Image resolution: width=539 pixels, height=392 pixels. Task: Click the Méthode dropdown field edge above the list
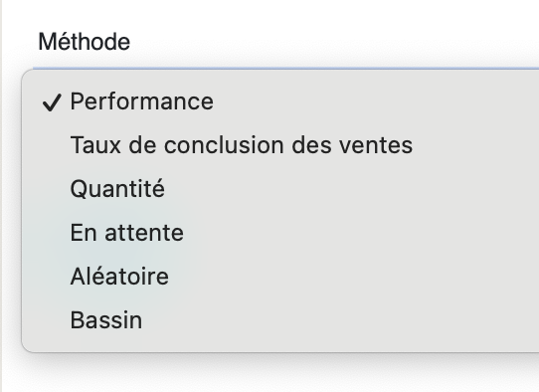(x=285, y=68)
